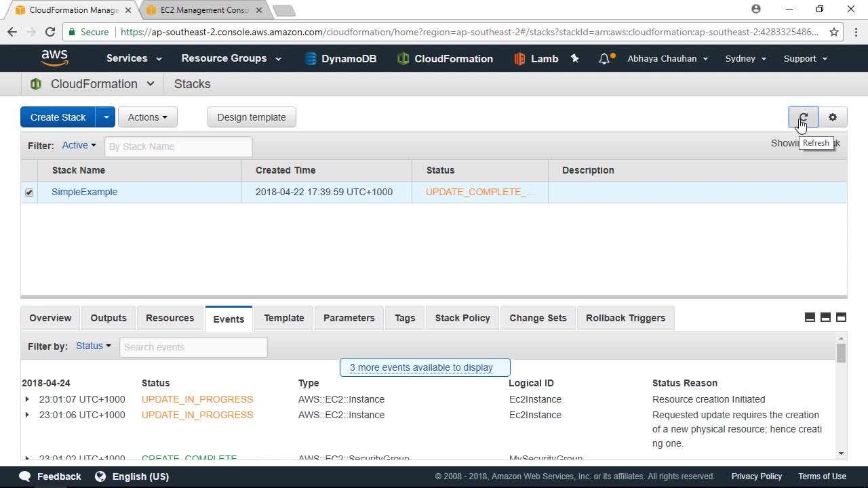Open the DynamoDB shortcut in the navbar
Viewport: 868px width, 488px height.
pyautogui.click(x=340, y=59)
